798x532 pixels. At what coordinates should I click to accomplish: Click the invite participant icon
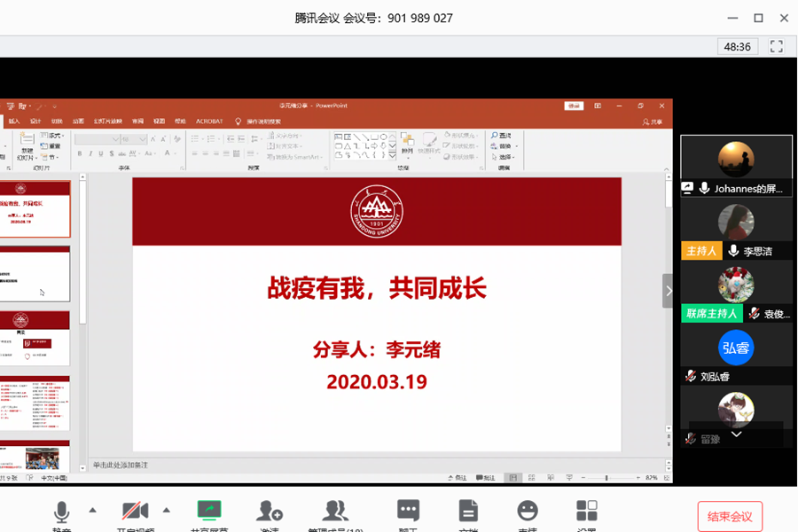click(269, 512)
